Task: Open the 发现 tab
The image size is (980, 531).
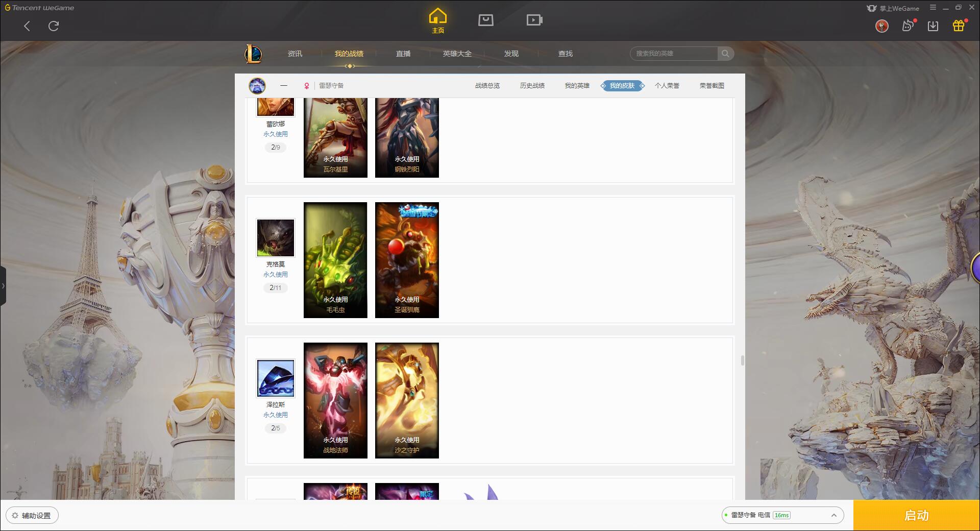Action: 511,54
